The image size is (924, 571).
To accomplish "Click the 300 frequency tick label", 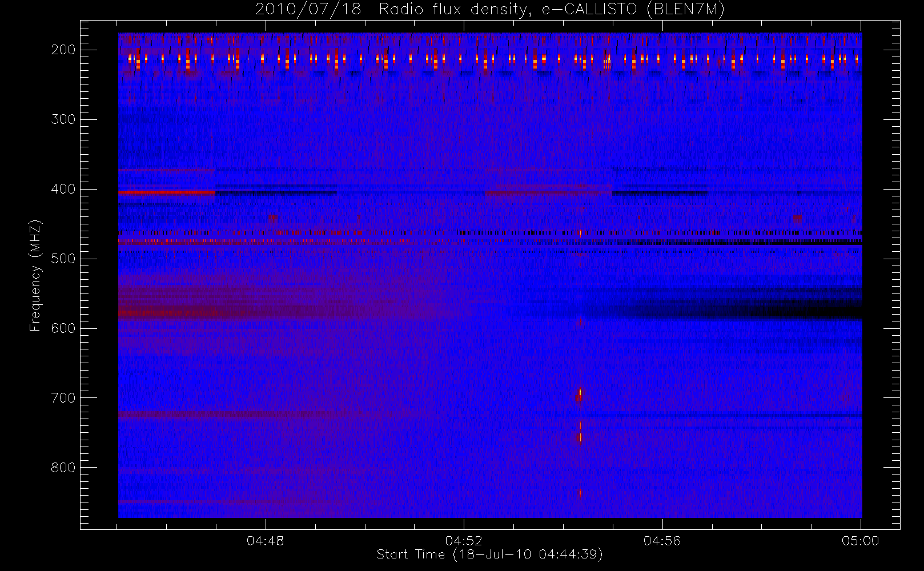I will [x=63, y=119].
